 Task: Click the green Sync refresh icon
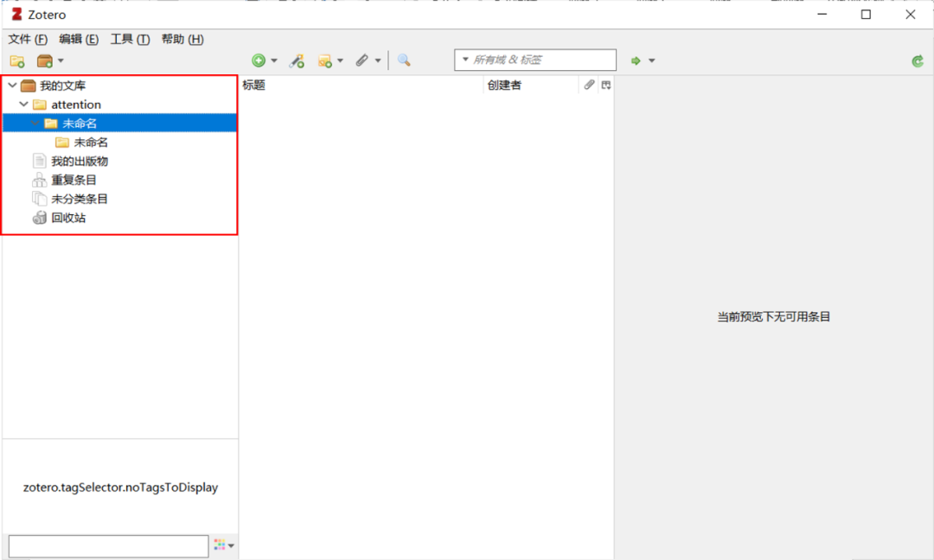click(x=918, y=60)
